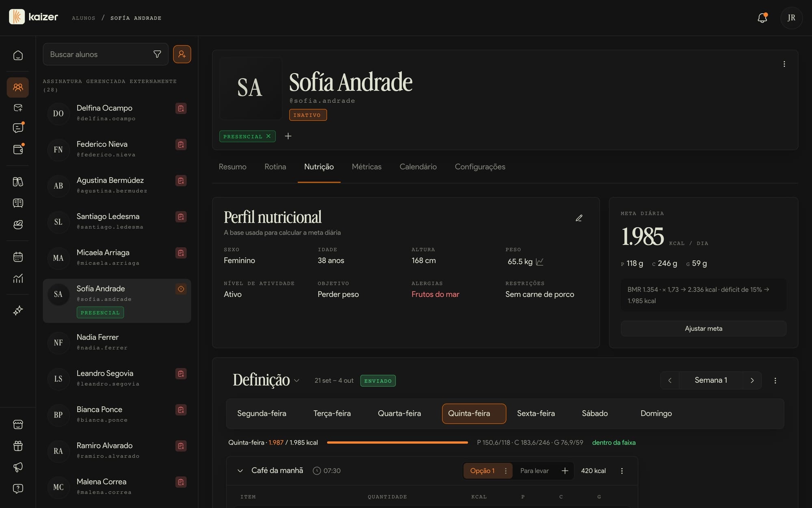Open the filter icon in search box
Image resolution: width=812 pixels, height=508 pixels.
click(157, 54)
